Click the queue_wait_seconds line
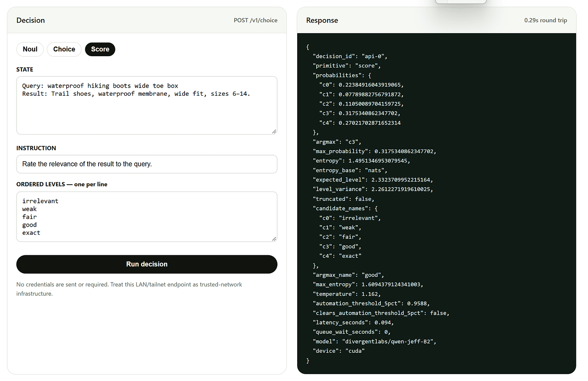The width and height of the screenshot is (588, 381). [351, 332]
